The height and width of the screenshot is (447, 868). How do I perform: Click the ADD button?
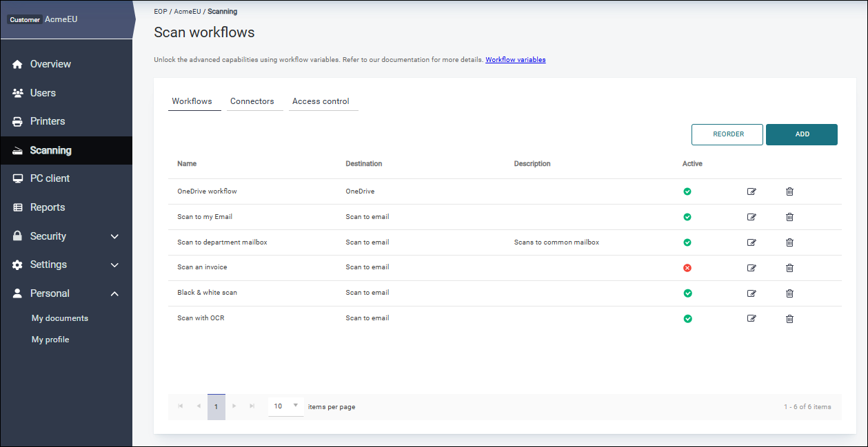tap(801, 134)
